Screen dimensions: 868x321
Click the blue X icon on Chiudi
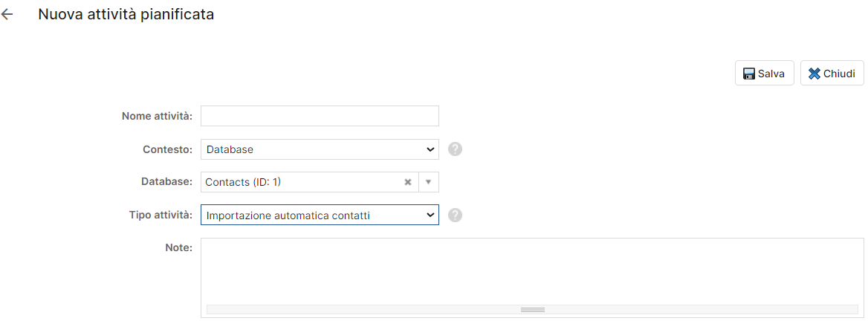click(x=814, y=74)
